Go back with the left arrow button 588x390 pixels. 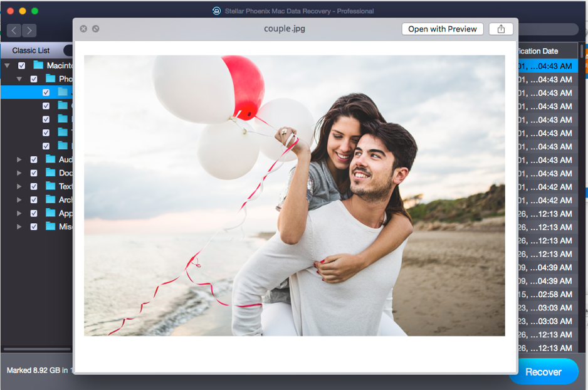coord(14,30)
